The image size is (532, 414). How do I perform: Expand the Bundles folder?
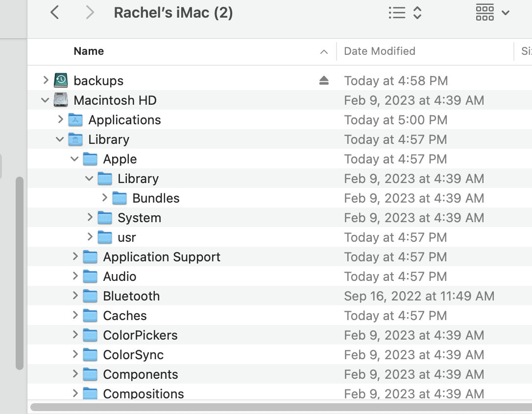coord(104,198)
